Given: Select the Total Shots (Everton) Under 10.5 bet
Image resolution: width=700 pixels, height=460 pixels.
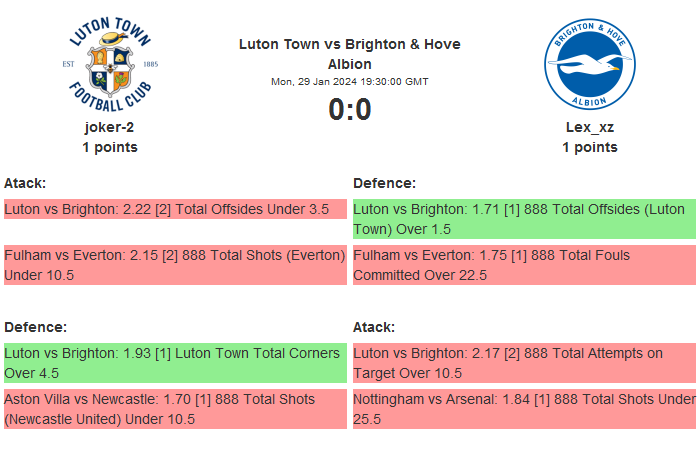Looking at the screenshot, I should (175, 265).
